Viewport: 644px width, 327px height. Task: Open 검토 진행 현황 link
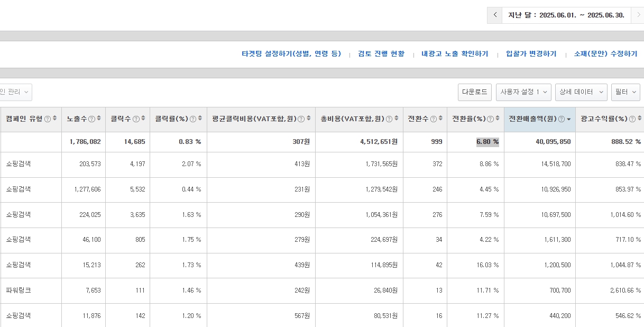381,54
